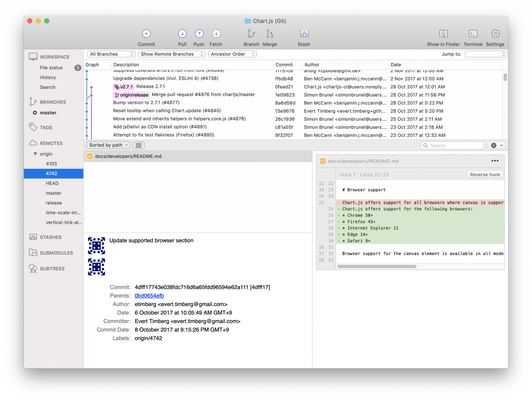Select the master remote branch under origin
The height and width of the screenshot is (400, 532).
point(54,193)
